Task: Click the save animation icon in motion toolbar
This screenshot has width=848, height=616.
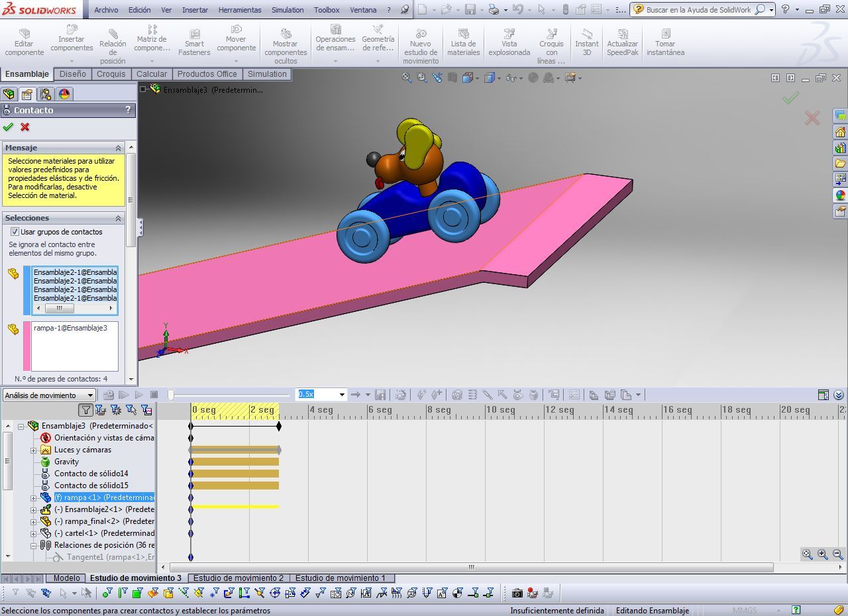Action: pos(380,395)
